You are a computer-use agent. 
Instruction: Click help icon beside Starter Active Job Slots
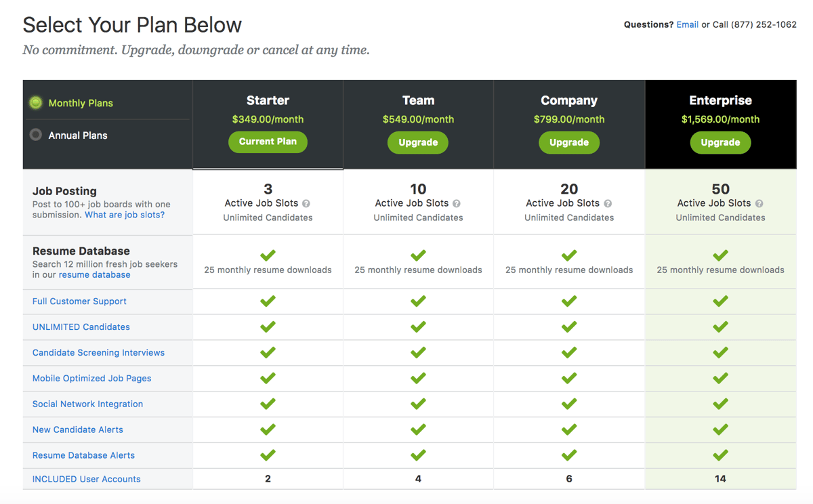click(306, 203)
